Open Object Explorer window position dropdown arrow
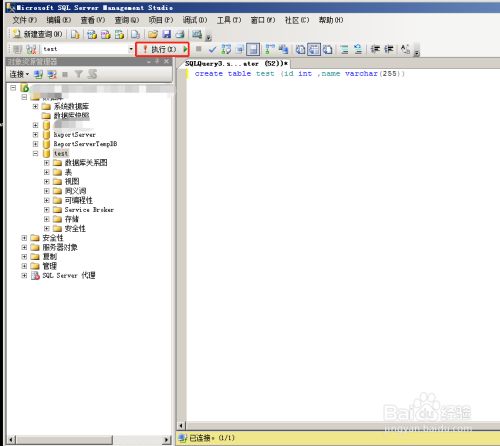The image size is (500, 446). tap(148, 61)
